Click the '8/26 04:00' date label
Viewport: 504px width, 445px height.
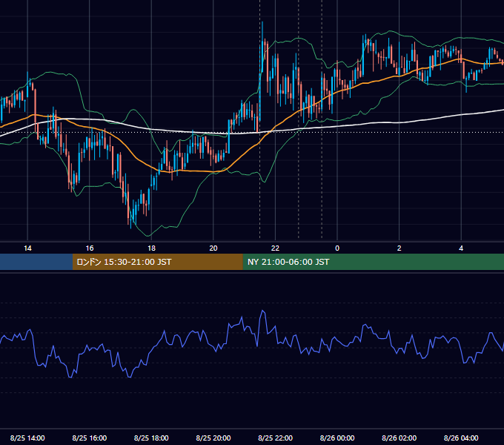[x=461, y=438]
